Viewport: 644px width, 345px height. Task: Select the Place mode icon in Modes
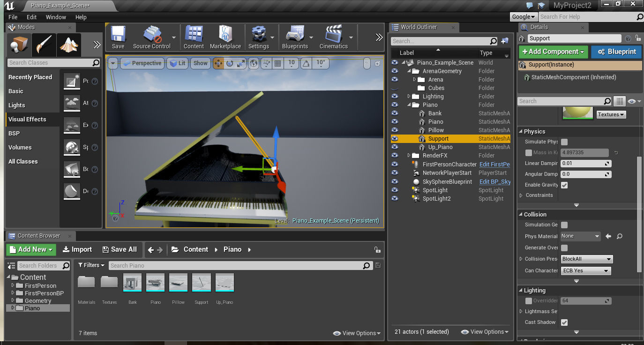[19, 45]
